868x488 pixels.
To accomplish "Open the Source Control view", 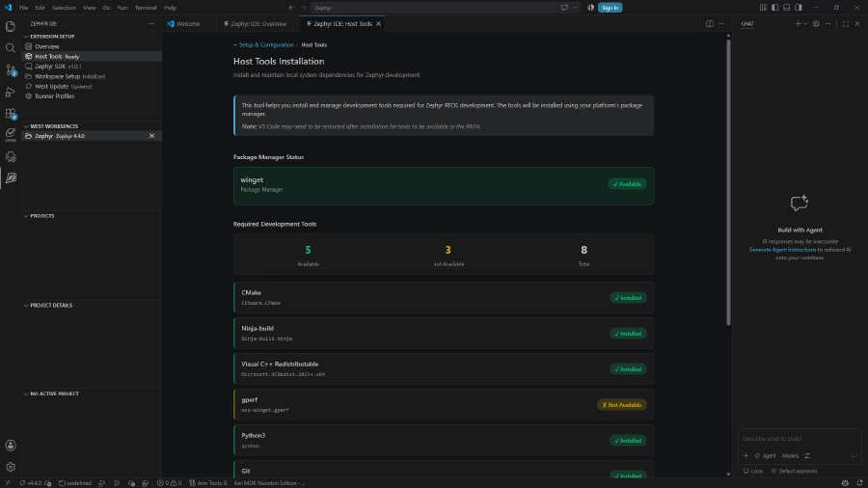I will coord(10,70).
